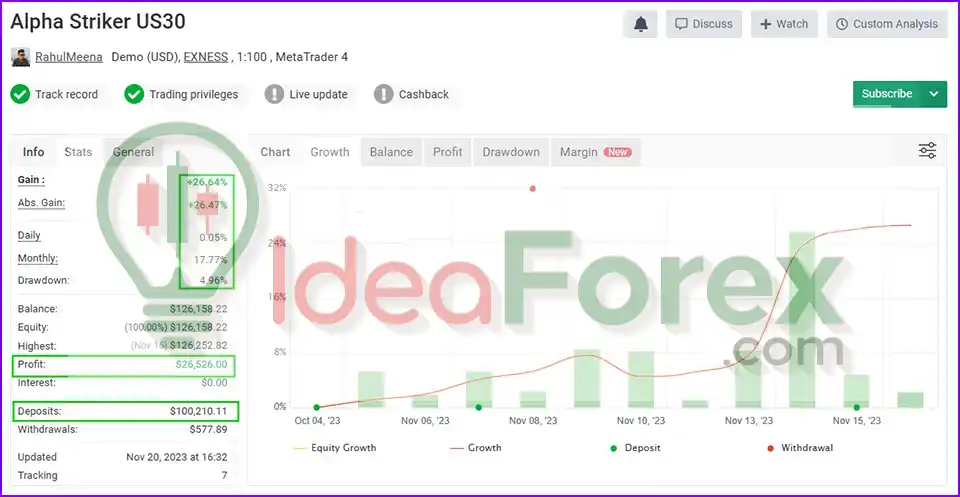Click the Alpha Striker US30 title
The width and height of the screenshot is (960, 497).
pos(98,22)
